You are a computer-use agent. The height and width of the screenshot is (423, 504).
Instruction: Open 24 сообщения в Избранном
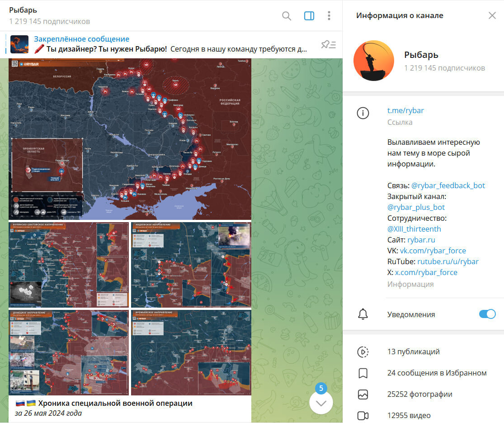click(437, 373)
